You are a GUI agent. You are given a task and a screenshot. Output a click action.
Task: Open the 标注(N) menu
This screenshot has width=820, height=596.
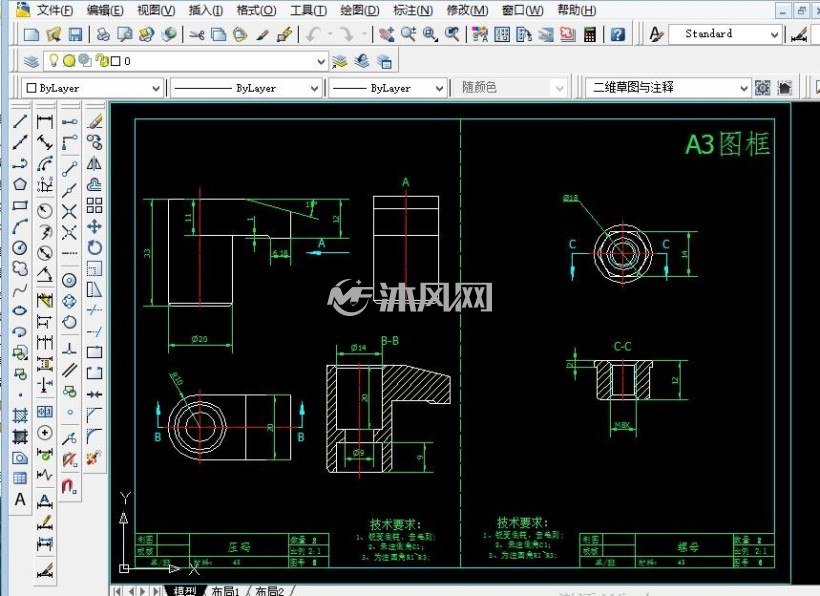point(413,10)
